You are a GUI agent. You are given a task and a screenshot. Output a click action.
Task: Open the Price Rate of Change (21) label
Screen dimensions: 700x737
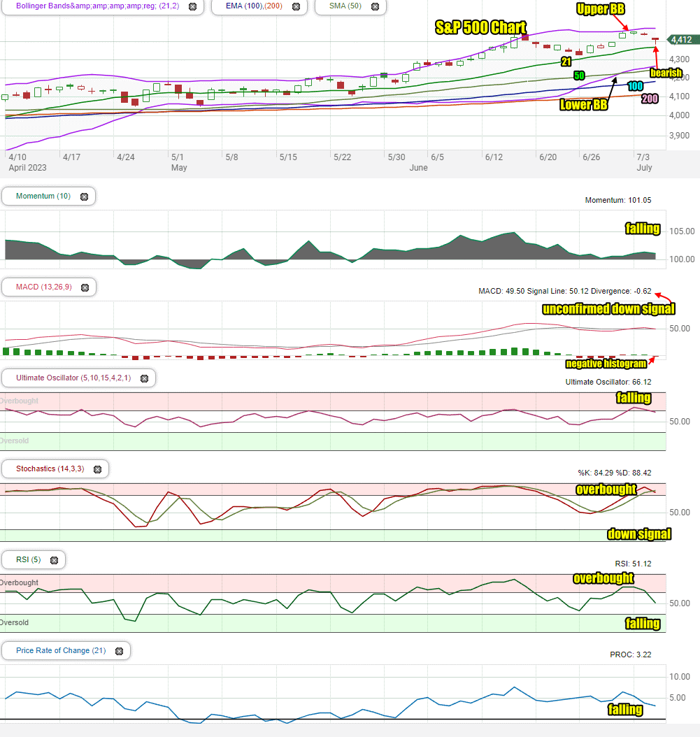(61, 650)
